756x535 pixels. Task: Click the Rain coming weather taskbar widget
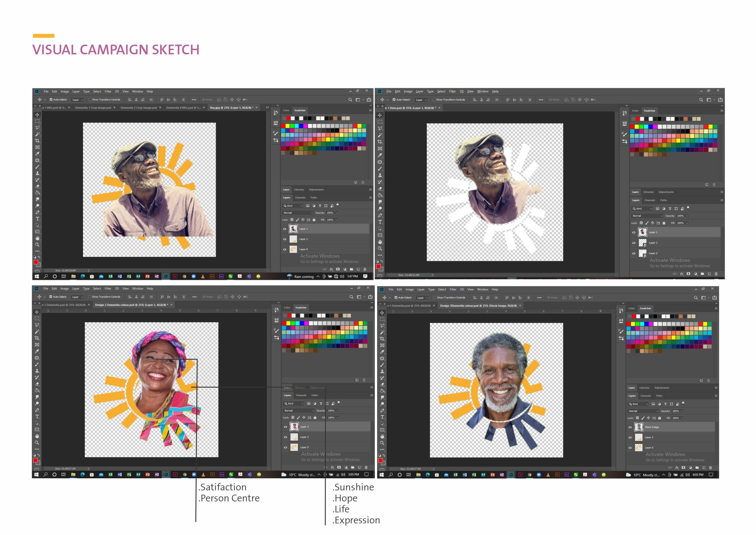pos(300,277)
